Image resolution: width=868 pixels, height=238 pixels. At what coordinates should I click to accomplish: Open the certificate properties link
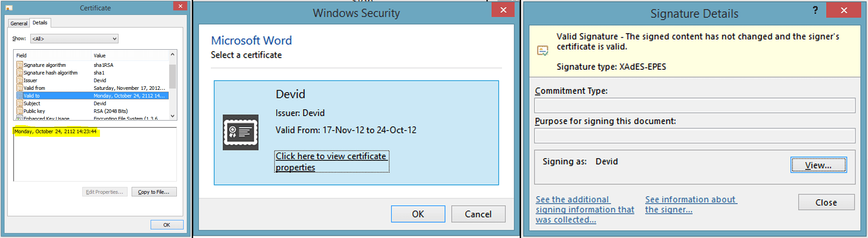(331, 161)
